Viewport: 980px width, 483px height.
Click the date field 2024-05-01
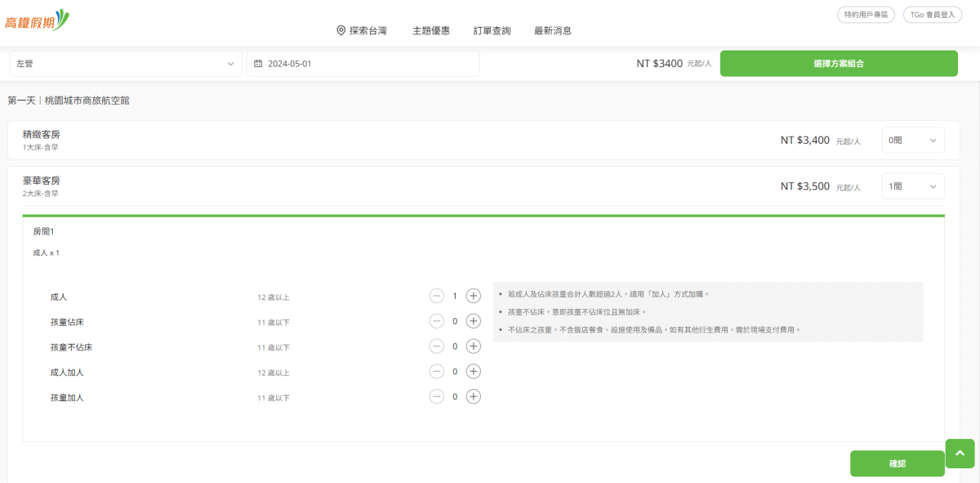coord(363,64)
